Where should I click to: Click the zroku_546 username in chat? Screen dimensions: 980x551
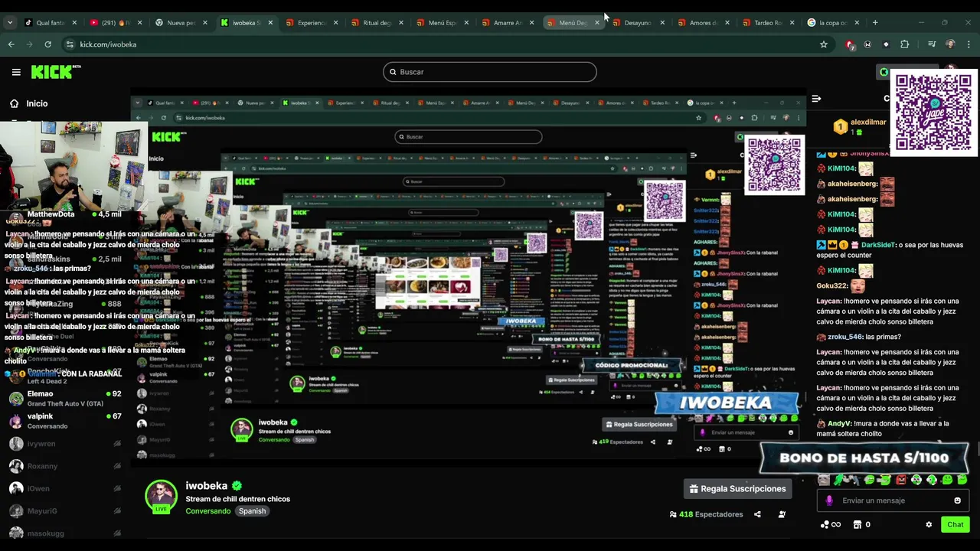coord(845,337)
